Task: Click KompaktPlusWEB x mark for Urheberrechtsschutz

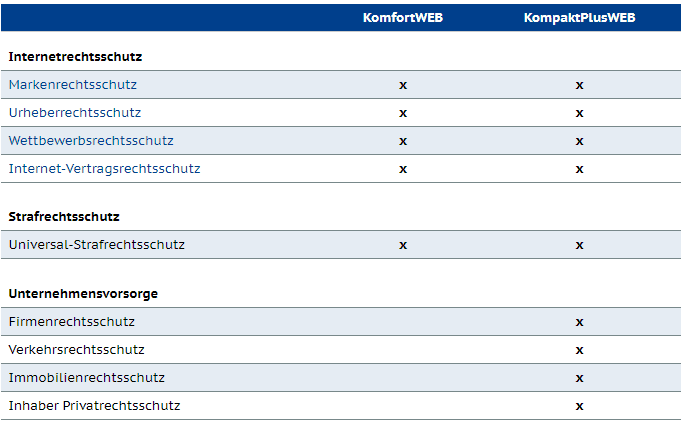Action: (x=579, y=113)
